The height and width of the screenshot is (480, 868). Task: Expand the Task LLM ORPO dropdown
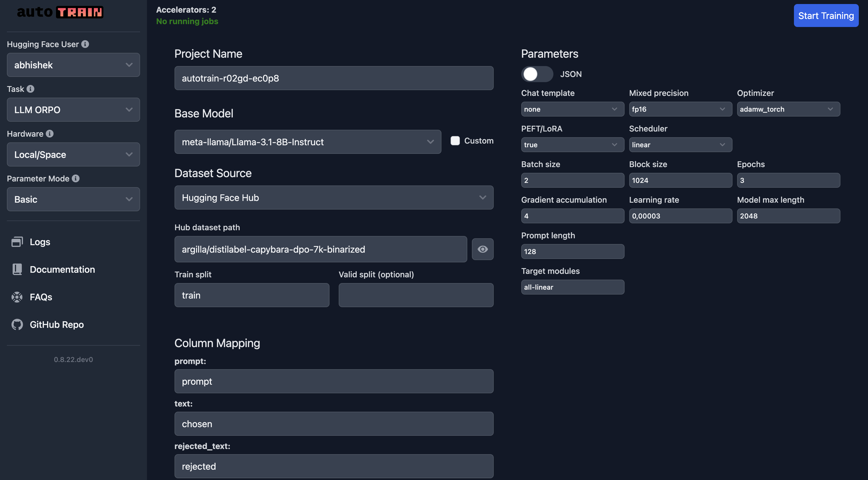coord(73,109)
